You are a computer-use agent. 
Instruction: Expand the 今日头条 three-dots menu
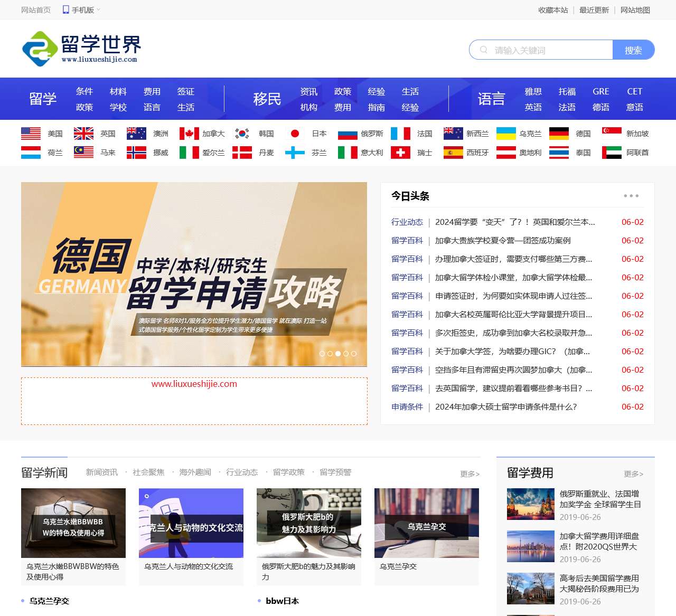point(631,196)
